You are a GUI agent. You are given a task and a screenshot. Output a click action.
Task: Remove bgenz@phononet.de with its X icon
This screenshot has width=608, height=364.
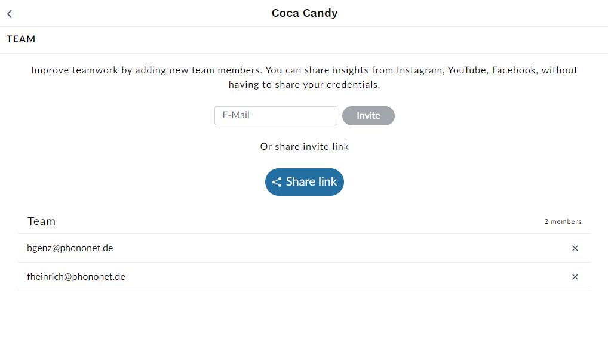pos(575,248)
